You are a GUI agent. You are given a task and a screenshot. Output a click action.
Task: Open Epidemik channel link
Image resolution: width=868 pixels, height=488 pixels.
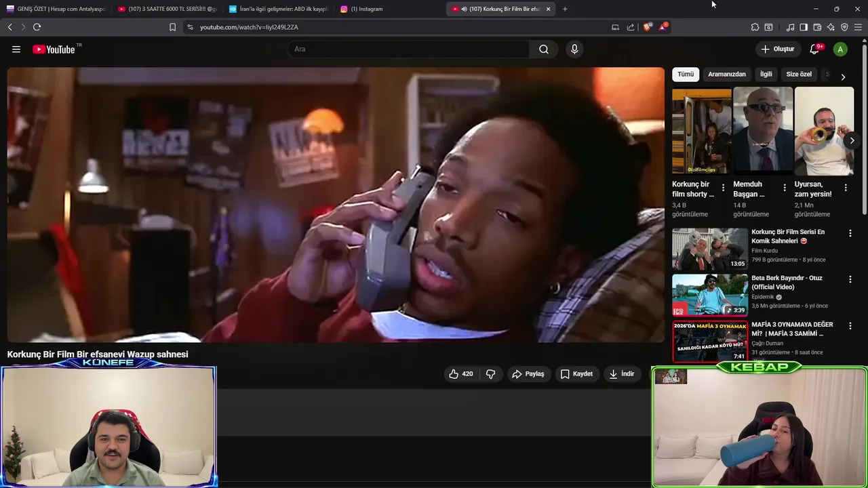763,297
